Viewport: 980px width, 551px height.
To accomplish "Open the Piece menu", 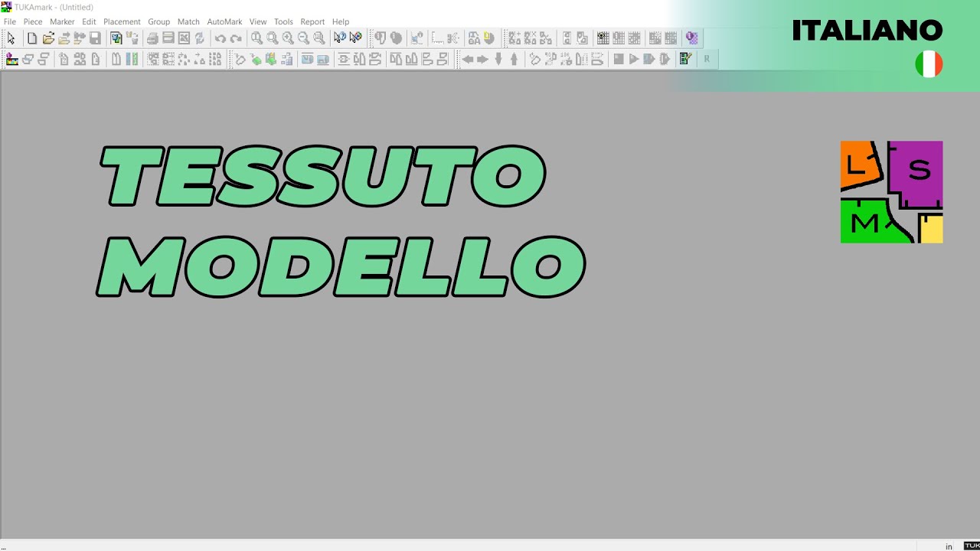I will point(33,21).
